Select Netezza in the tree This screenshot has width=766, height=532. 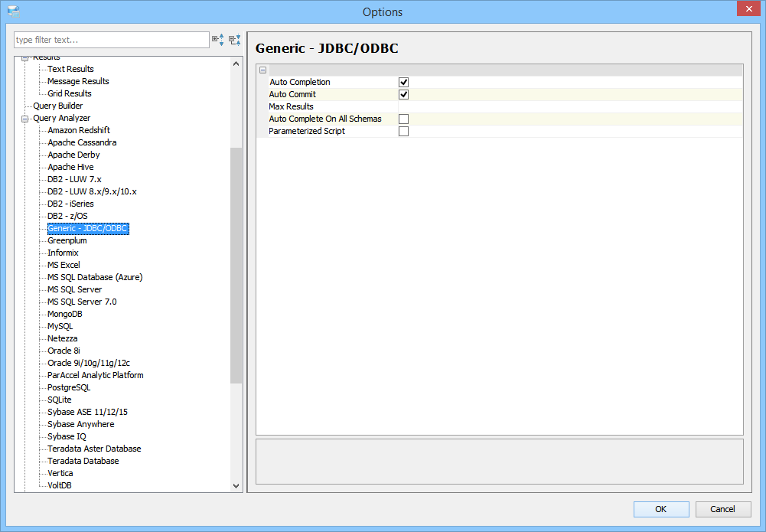tap(62, 338)
